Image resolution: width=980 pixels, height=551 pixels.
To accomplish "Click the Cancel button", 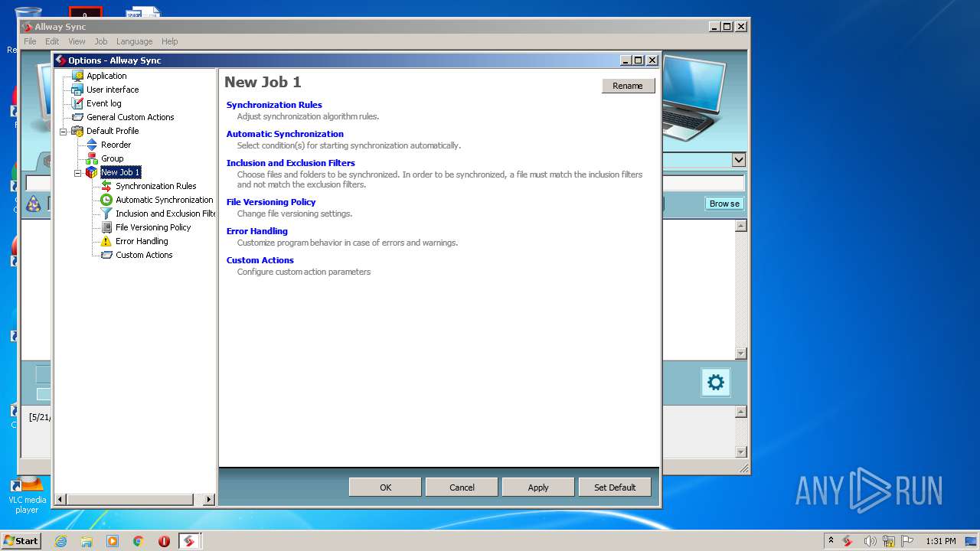I will 462,487.
